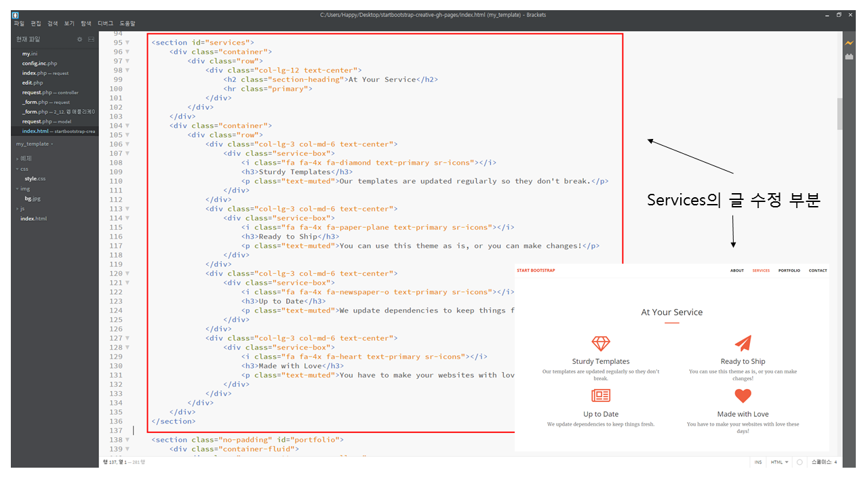
Task: Collapse the fold triangle at line 127
Action: (127, 338)
